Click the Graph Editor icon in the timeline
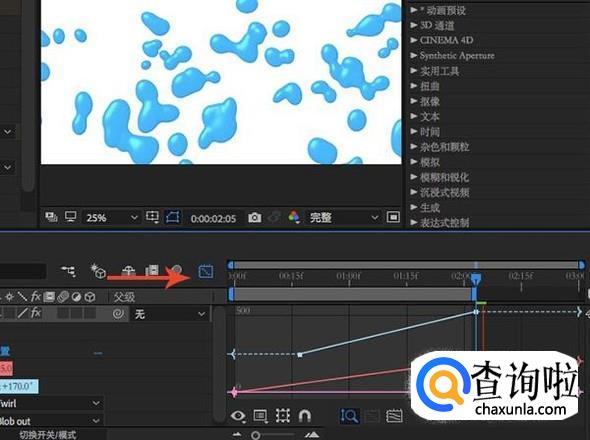590x440 pixels. click(206, 271)
